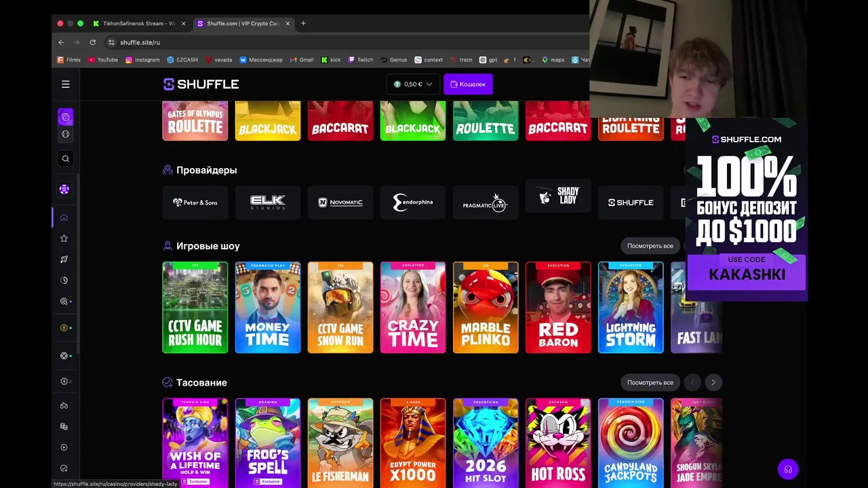Open the sidebar search icon

[x=66, y=159]
